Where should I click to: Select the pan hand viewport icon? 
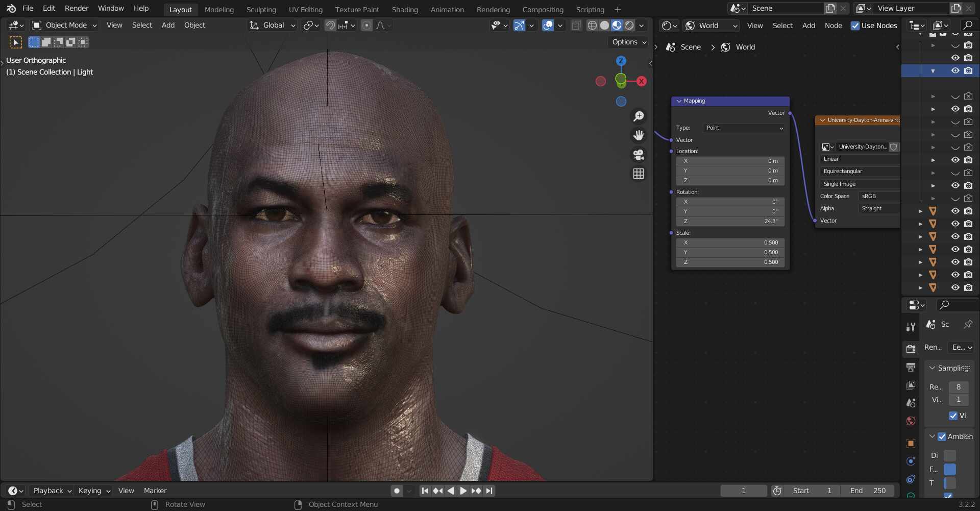tap(638, 135)
